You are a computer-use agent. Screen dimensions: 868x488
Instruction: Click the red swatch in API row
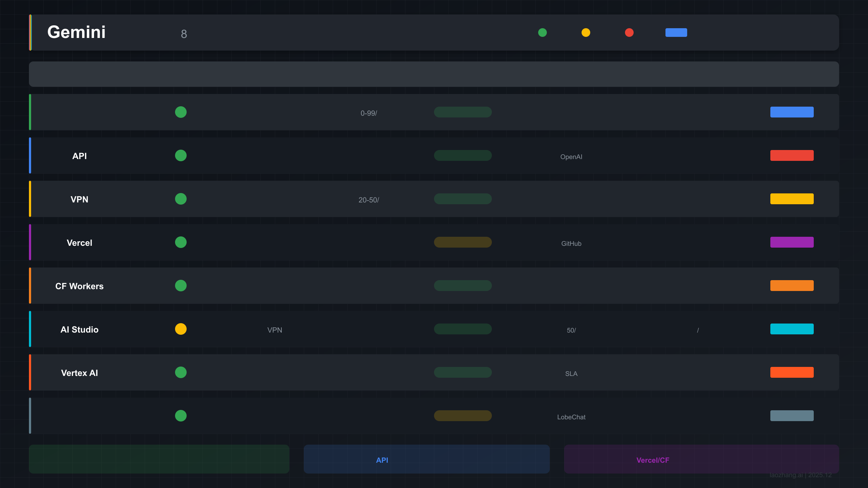pos(792,155)
